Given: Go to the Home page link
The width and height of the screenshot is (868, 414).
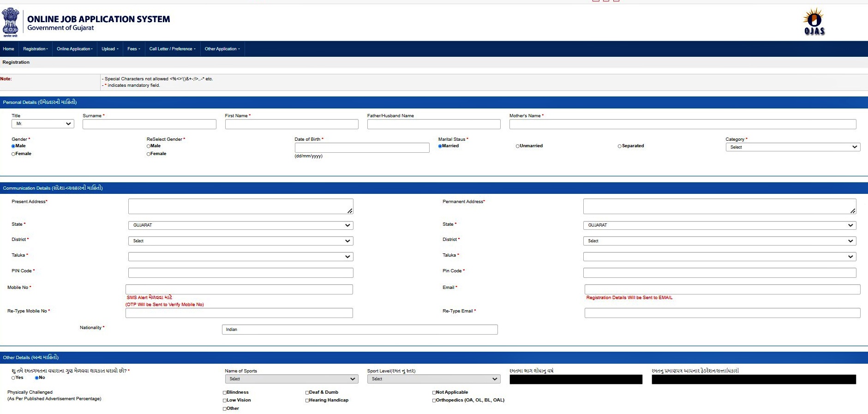Looking at the screenshot, I should 8,49.
